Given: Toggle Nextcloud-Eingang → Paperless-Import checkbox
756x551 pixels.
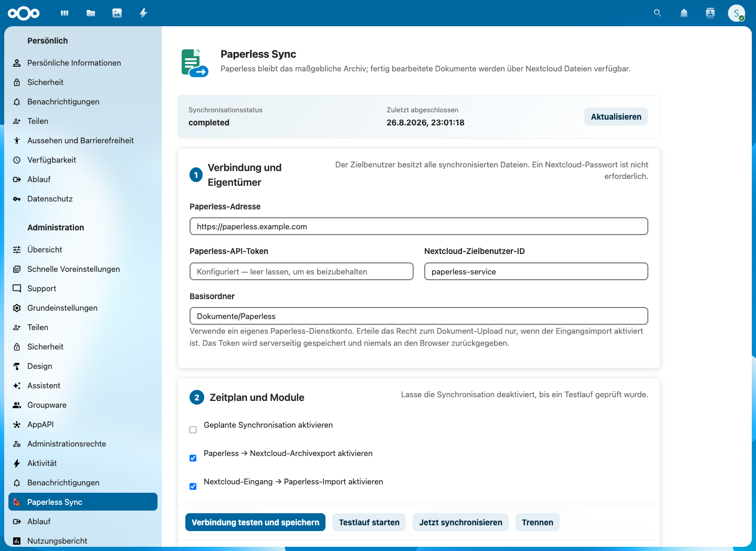Looking at the screenshot, I should click(x=193, y=486).
